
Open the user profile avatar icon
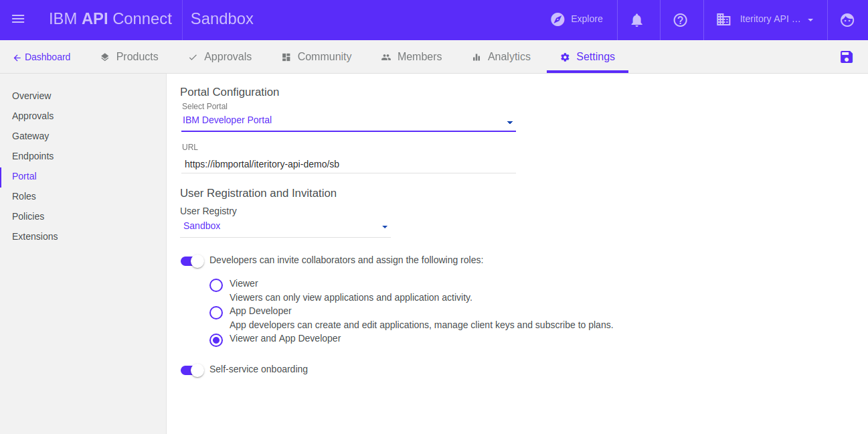(x=847, y=20)
